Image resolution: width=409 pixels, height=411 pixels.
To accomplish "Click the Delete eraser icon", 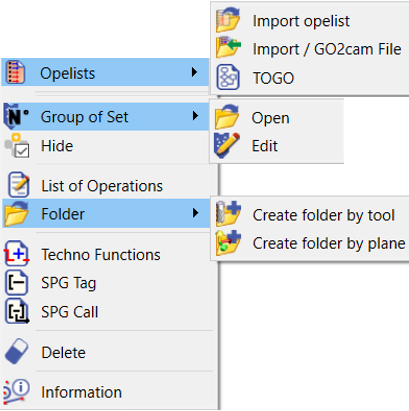I will click(x=17, y=351).
